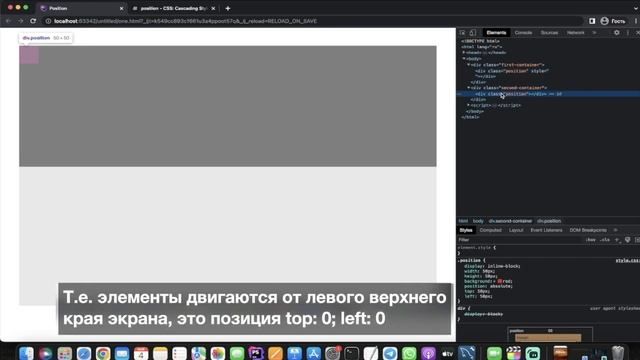The height and width of the screenshot is (360, 640).
Task: Open DevTools three-dot customize menu
Action: [628, 33]
